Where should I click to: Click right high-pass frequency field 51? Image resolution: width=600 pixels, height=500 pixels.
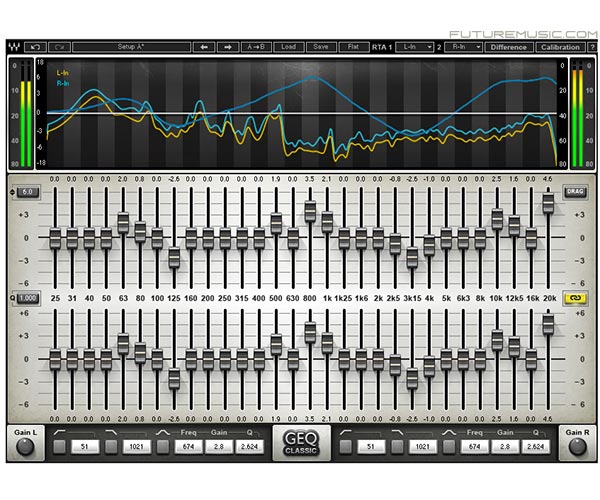(371, 446)
